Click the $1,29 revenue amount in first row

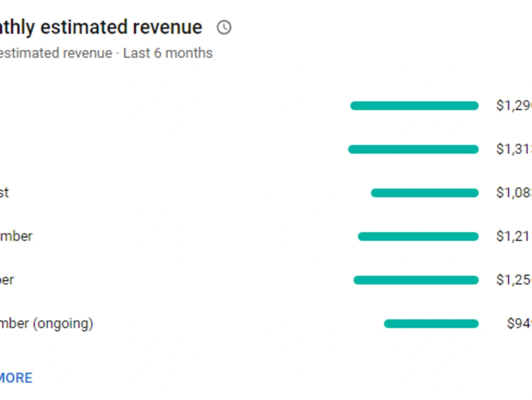(514, 105)
